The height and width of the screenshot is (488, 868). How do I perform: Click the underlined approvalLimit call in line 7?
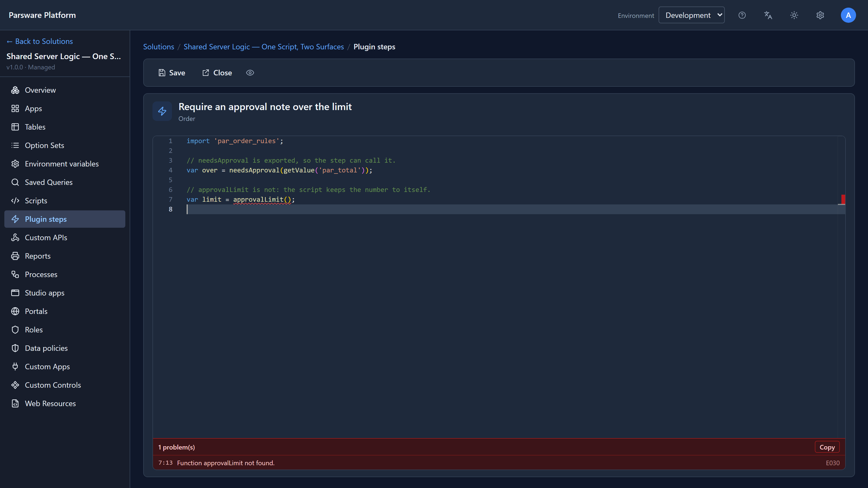[262, 199]
